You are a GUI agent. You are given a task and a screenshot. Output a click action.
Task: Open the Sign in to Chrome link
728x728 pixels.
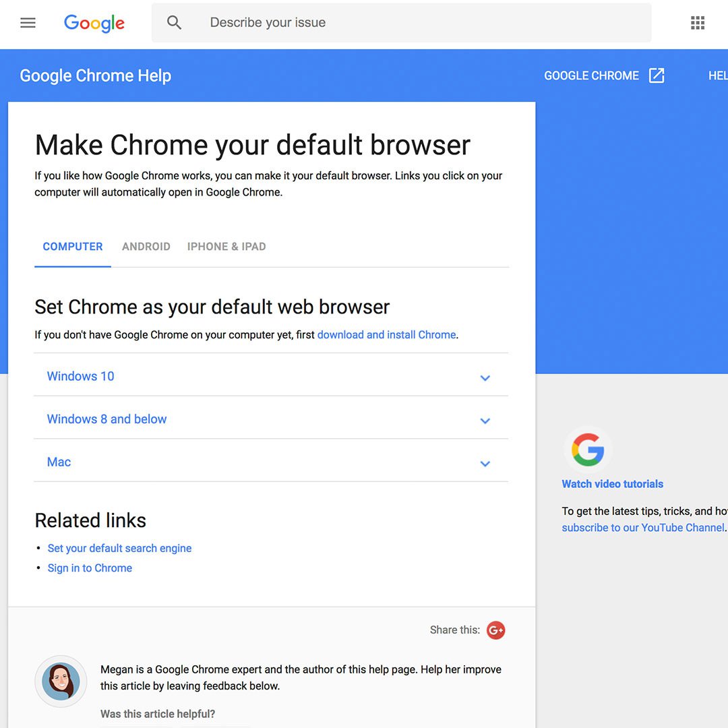click(90, 568)
